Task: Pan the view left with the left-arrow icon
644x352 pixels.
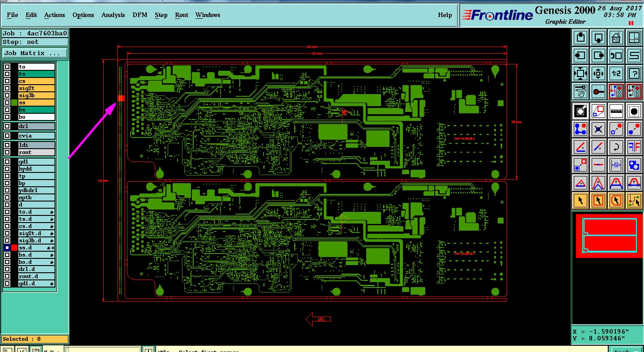Action: [580, 56]
